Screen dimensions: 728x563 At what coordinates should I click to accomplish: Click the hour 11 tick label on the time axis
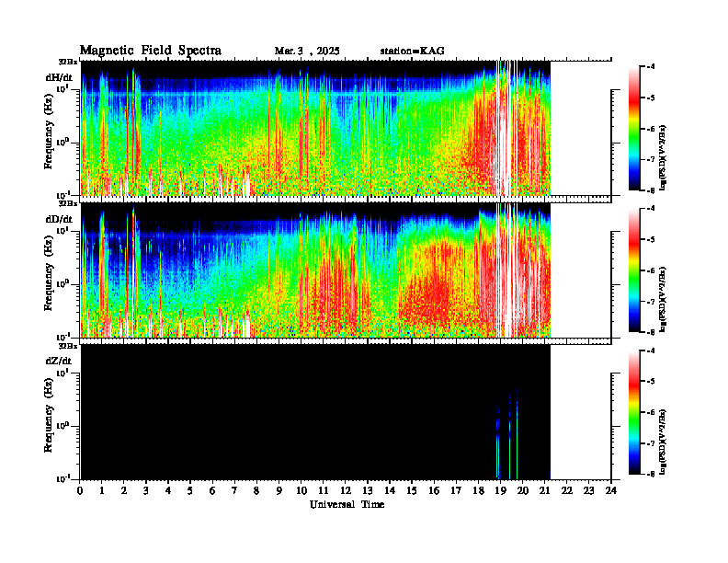tap(324, 490)
